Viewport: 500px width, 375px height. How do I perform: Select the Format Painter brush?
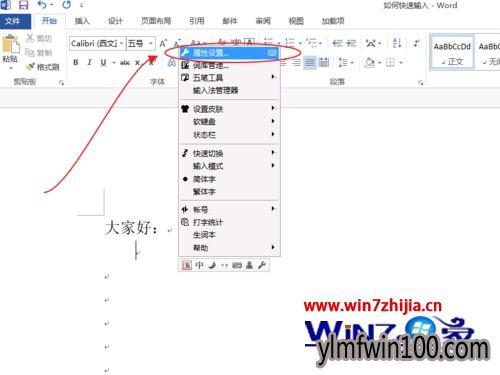click(x=31, y=67)
